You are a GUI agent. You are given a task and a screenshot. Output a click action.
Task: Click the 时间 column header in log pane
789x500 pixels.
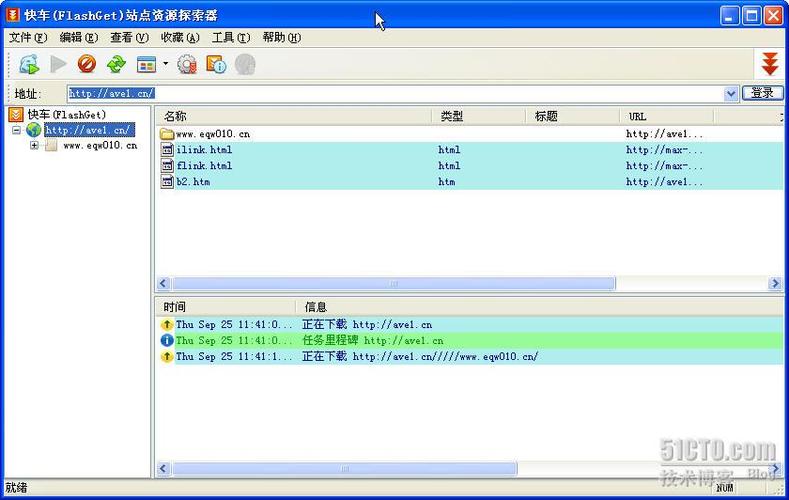tap(225, 307)
